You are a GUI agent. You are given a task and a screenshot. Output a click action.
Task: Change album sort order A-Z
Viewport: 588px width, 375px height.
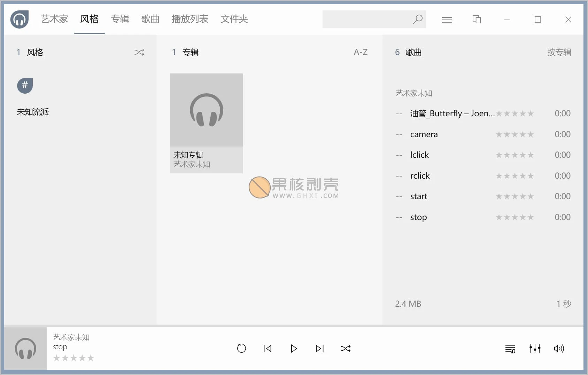[361, 52]
